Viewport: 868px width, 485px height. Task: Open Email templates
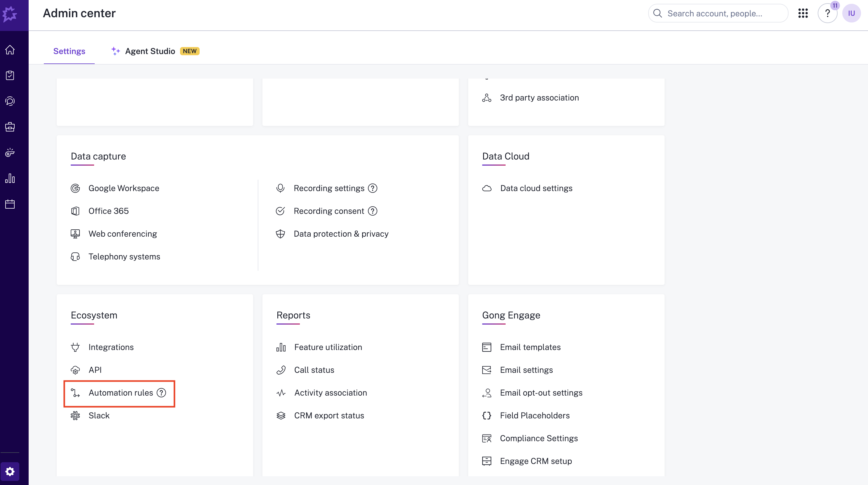point(530,347)
